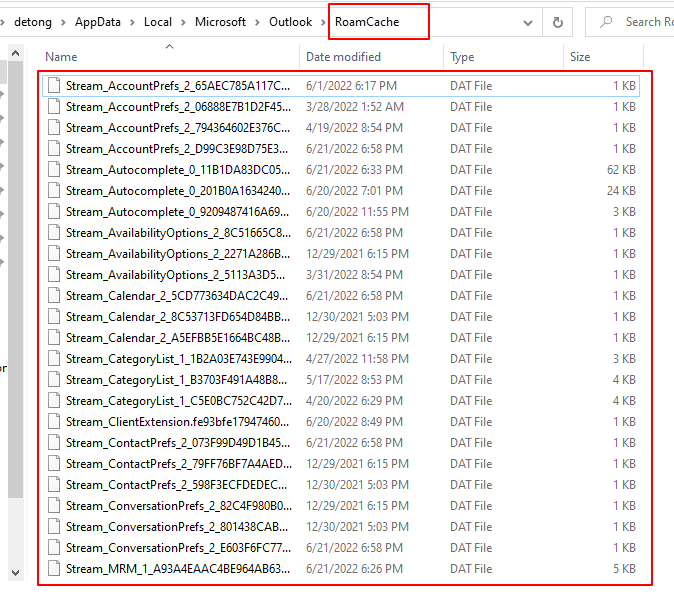
Task: Expand the chevron after AppData in breadcrumb
Action: (x=134, y=21)
